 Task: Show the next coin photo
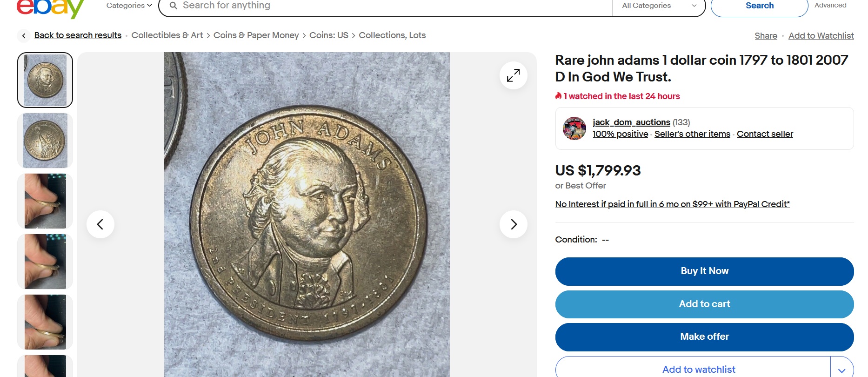pyautogui.click(x=513, y=224)
